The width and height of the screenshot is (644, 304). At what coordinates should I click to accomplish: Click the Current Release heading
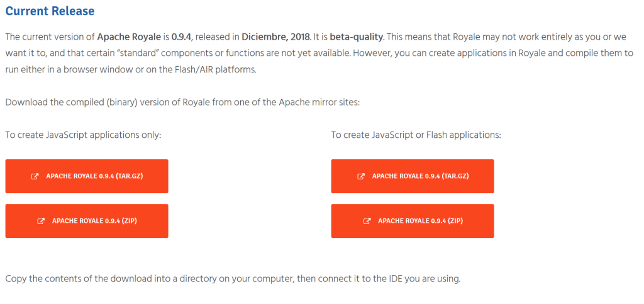(x=50, y=11)
